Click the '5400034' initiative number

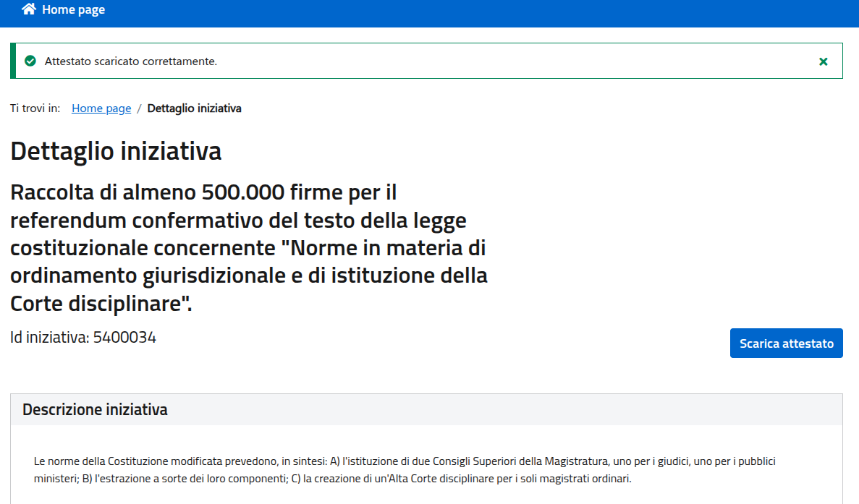[x=124, y=337]
